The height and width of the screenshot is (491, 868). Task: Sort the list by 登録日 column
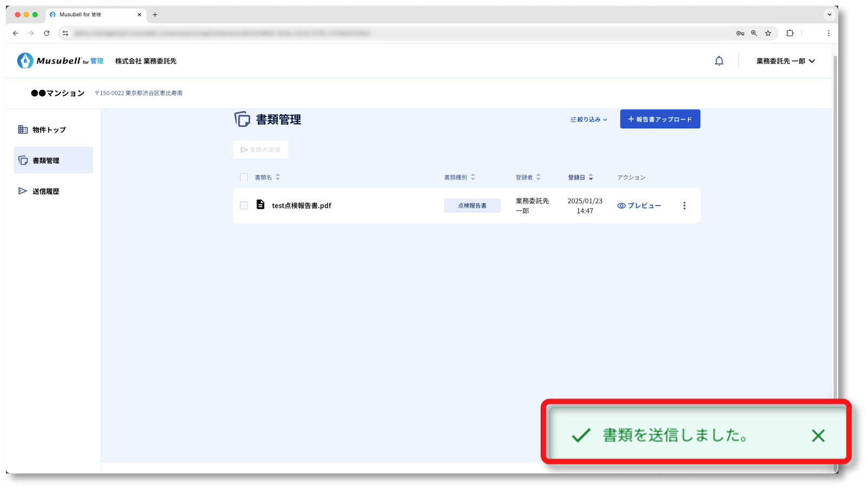point(580,178)
